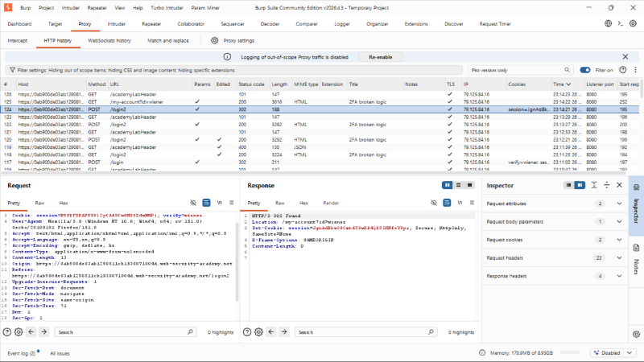Close the Inspector panel
This screenshot has width=644, height=362.
click(619, 185)
